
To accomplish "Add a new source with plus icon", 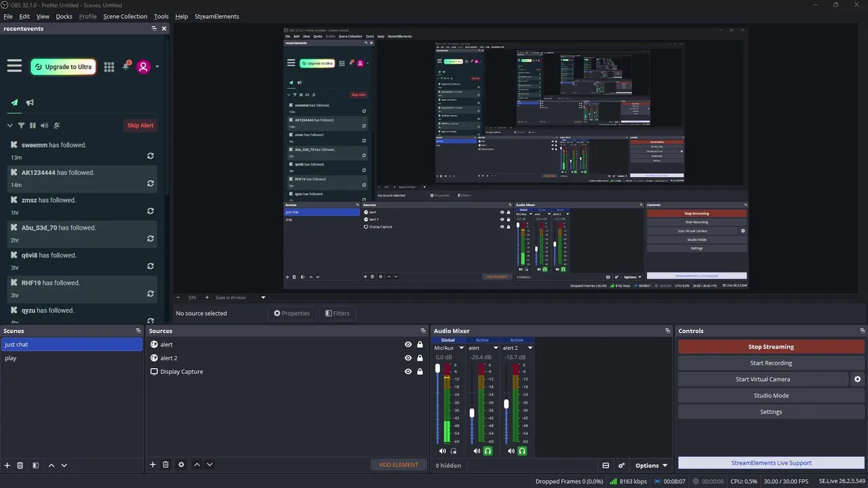I will pyautogui.click(x=153, y=465).
